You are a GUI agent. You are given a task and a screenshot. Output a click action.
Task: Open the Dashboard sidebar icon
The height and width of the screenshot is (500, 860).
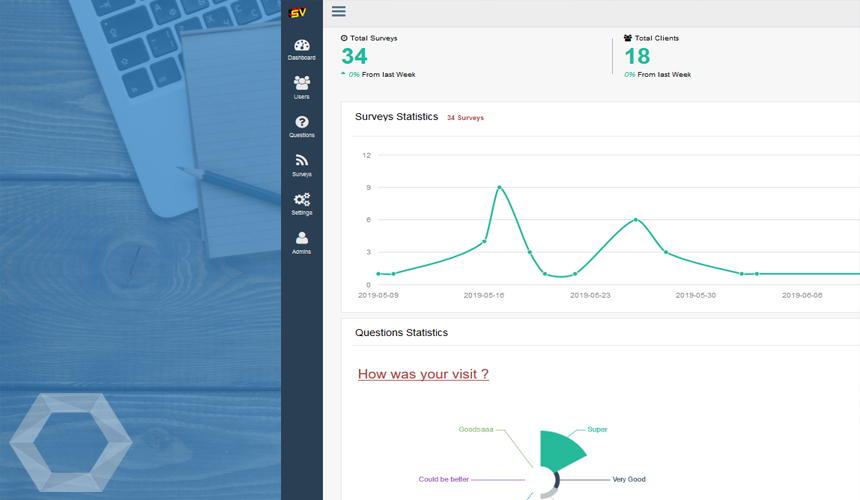pos(301,45)
